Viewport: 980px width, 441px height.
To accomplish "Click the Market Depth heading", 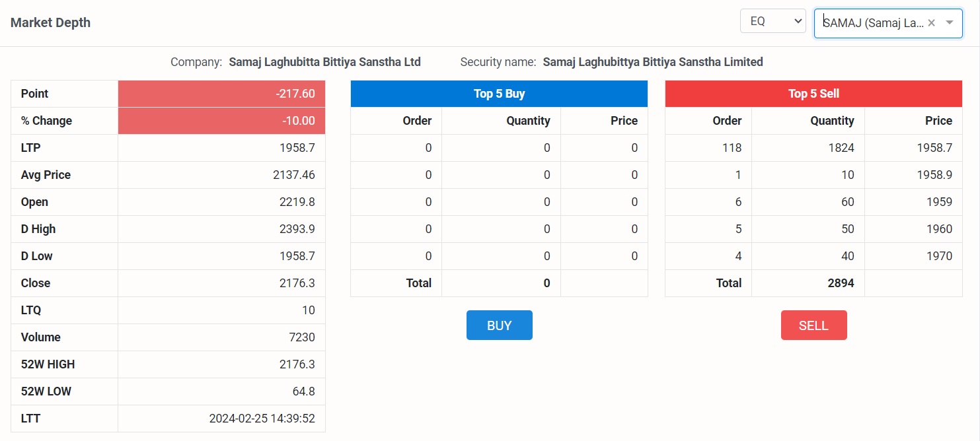I will 50,22.
